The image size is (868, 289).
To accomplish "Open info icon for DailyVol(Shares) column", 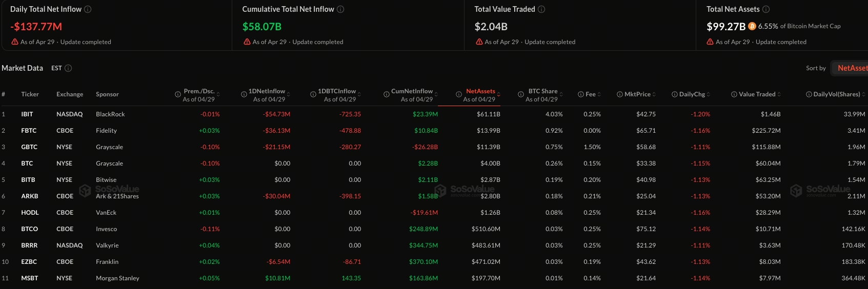I will tap(809, 94).
